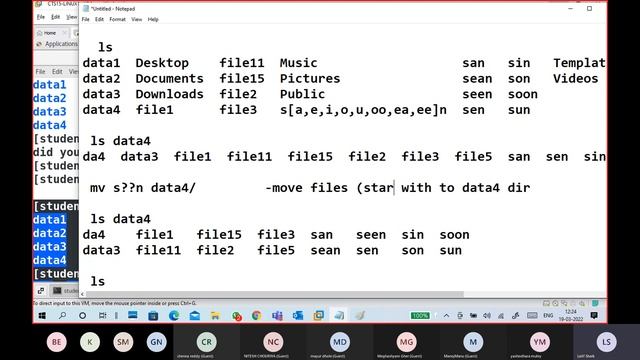
Task: Click the word 'Public' in Notepad
Action: point(302,94)
